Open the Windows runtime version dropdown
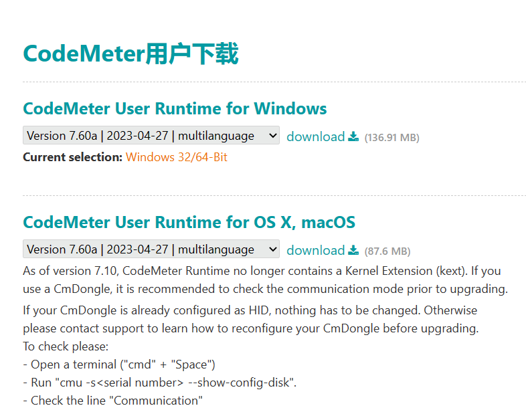526x420 pixels. coord(151,135)
